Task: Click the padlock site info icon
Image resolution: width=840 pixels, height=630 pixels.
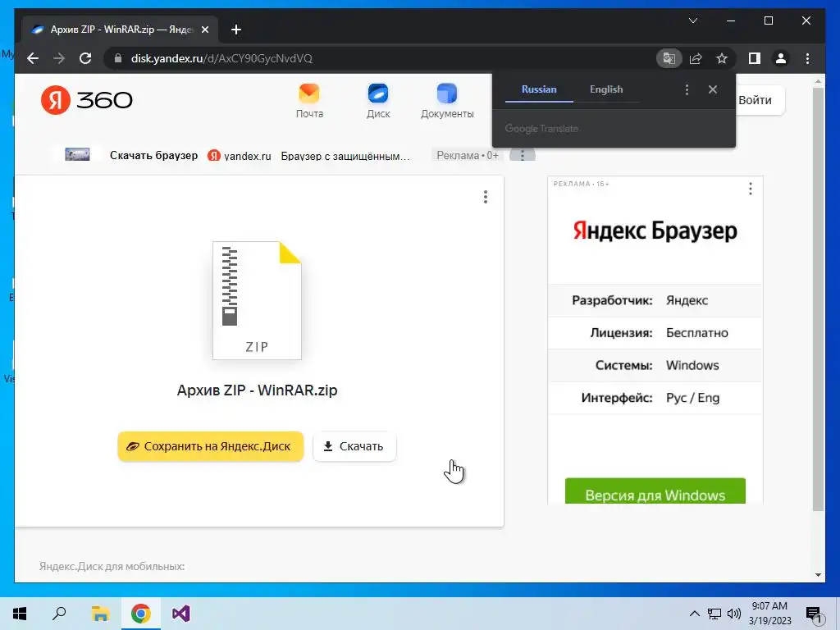Action: (x=118, y=58)
